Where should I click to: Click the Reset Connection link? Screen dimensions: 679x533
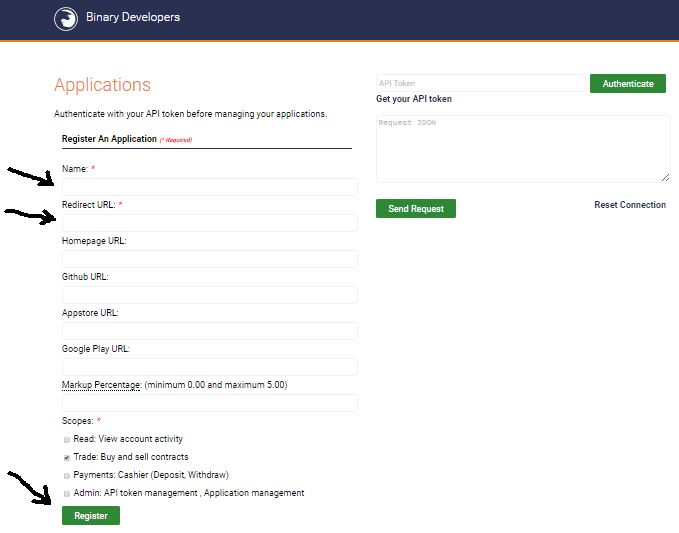(x=630, y=205)
